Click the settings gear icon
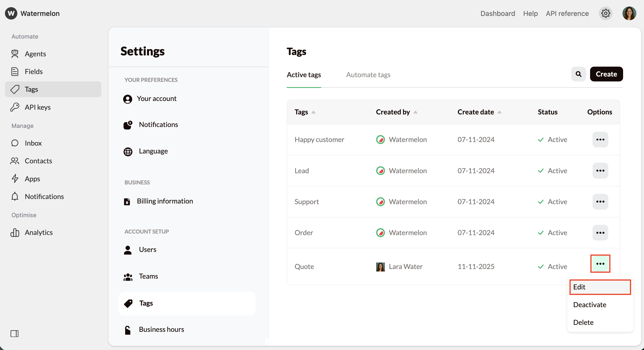Viewport: 644px width, 350px height. coord(605,13)
